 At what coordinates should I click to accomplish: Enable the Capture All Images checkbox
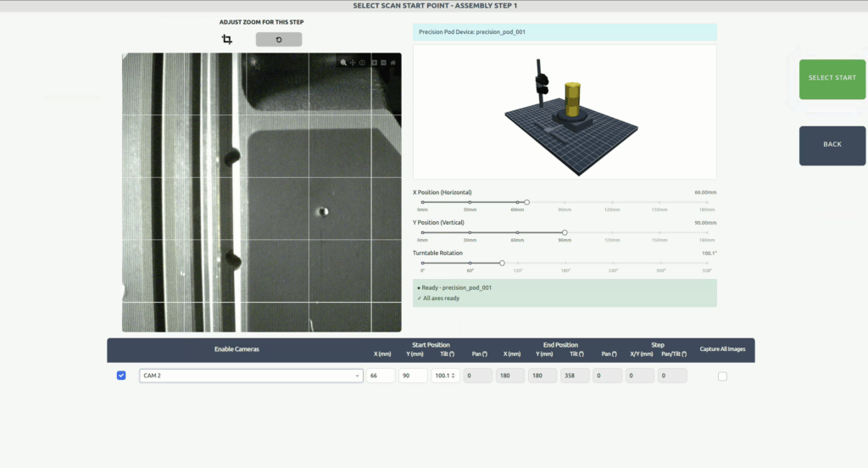coord(722,376)
